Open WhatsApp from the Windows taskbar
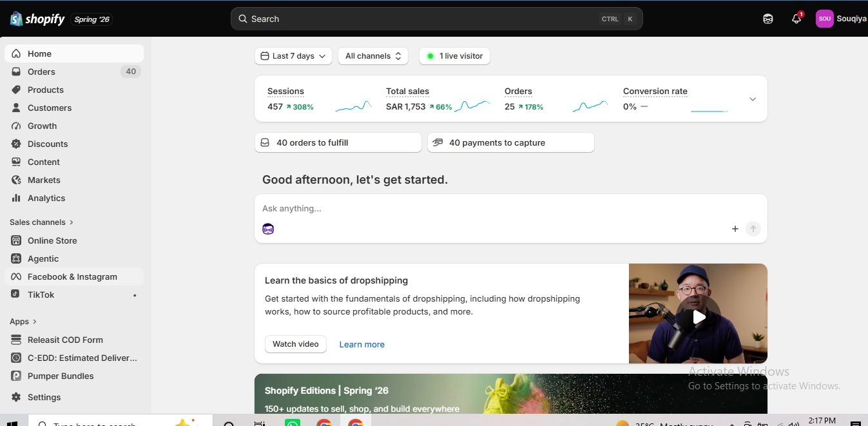The width and height of the screenshot is (868, 426). click(293, 423)
